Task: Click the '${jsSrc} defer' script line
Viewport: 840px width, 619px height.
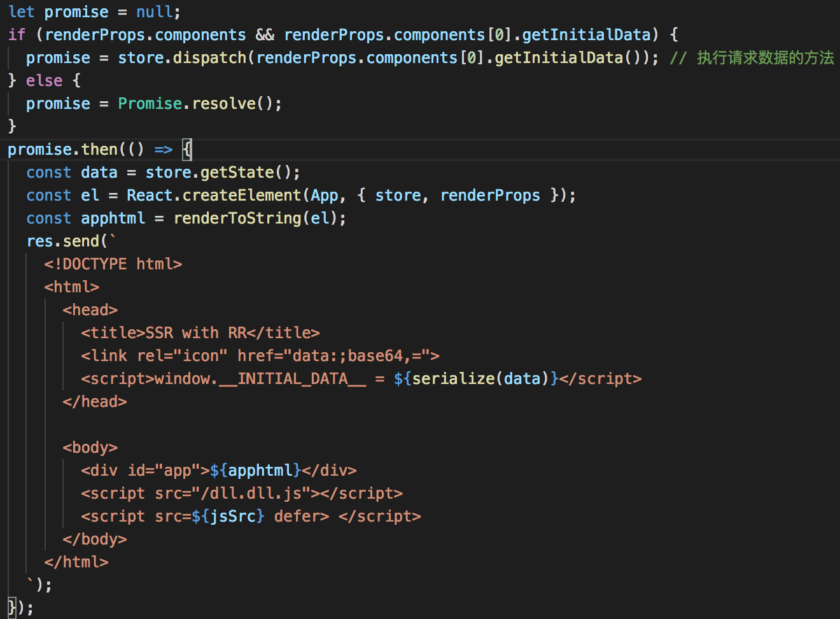Action: pyautogui.click(x=251, y=516)
